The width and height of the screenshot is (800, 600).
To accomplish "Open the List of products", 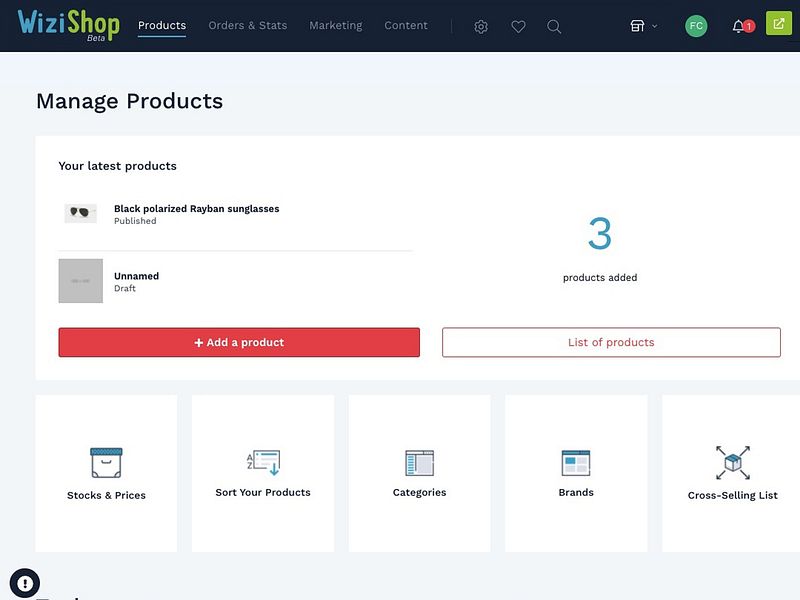I will point(611,342).
